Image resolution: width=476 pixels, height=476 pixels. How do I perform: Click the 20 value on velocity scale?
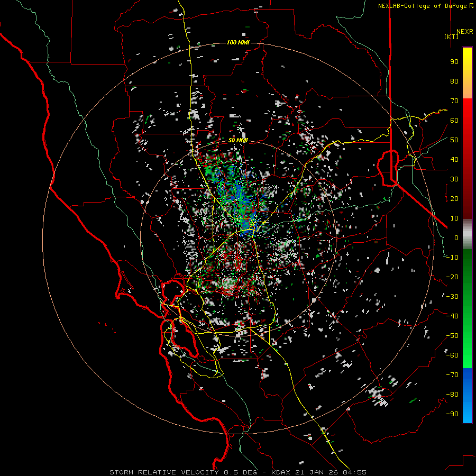(x=454, y=199)
